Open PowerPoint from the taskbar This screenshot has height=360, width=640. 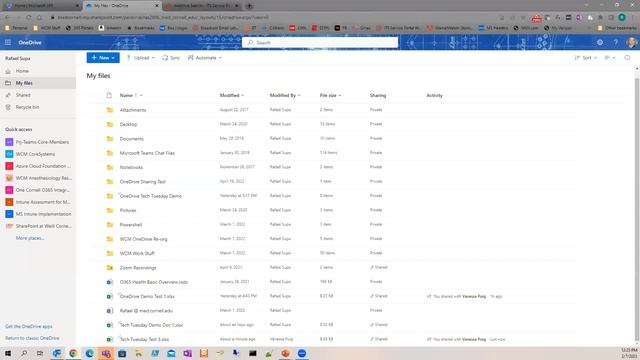(285, 353)
